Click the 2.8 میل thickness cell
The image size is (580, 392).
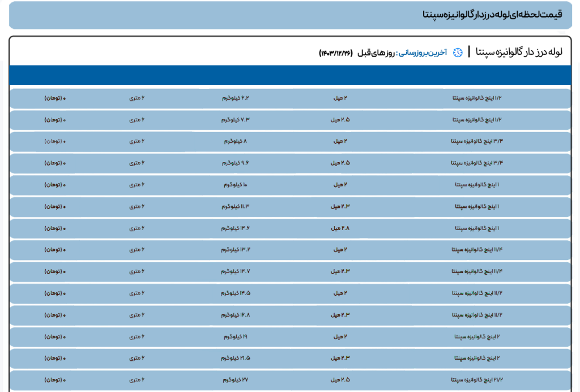341,228
